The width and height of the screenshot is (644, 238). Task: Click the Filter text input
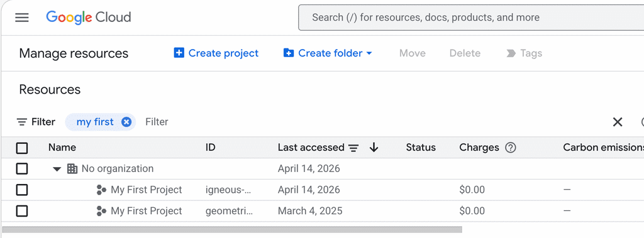click(x=157, y=122)
